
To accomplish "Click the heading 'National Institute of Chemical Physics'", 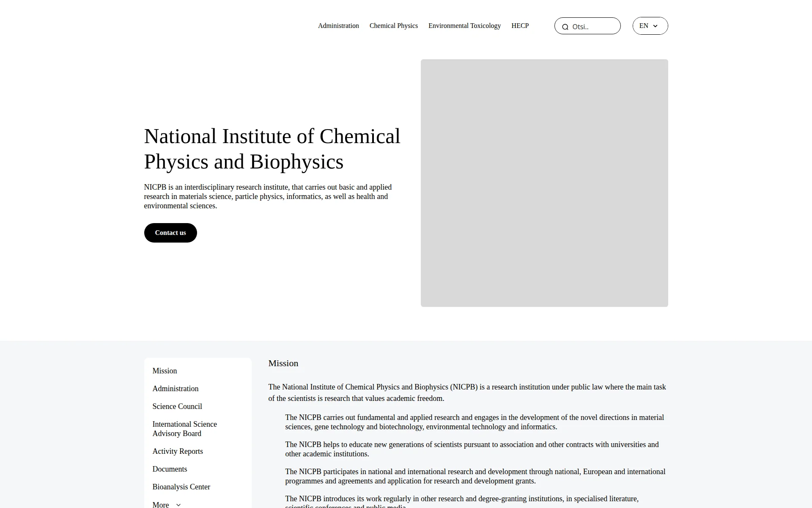I will [x=272, y=149].
